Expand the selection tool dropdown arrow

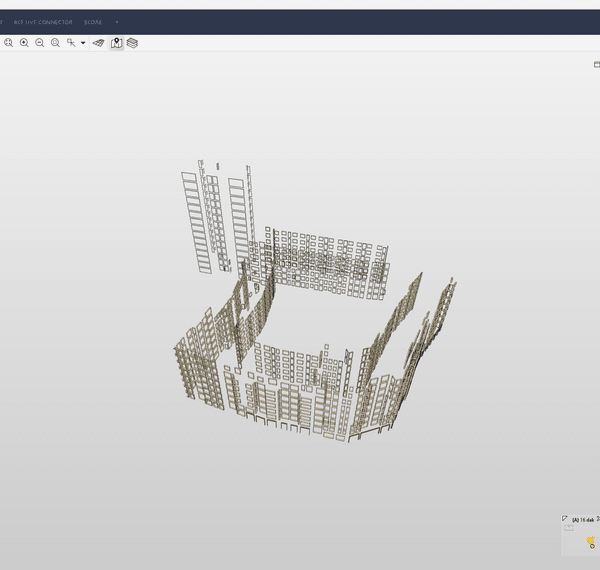83,43
